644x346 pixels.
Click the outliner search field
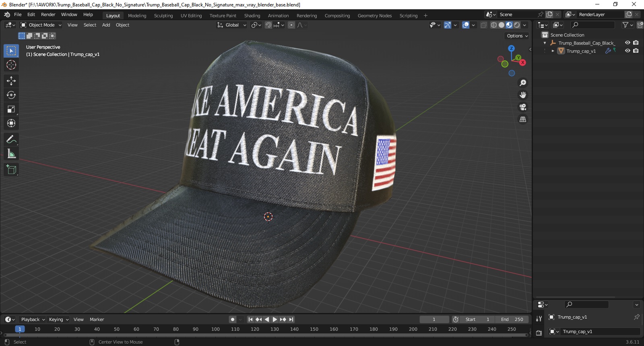[593, 25]
